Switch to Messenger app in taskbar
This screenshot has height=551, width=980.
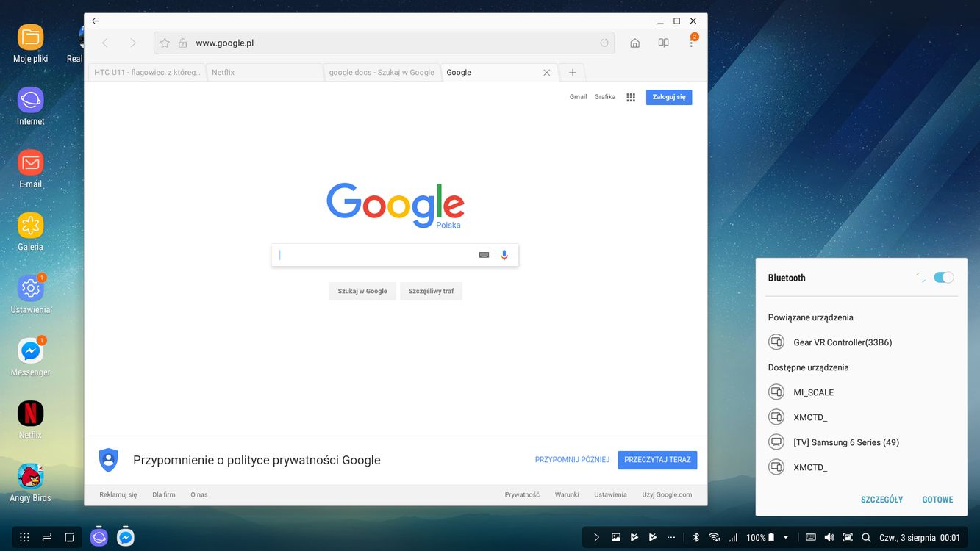coord(126,537)
